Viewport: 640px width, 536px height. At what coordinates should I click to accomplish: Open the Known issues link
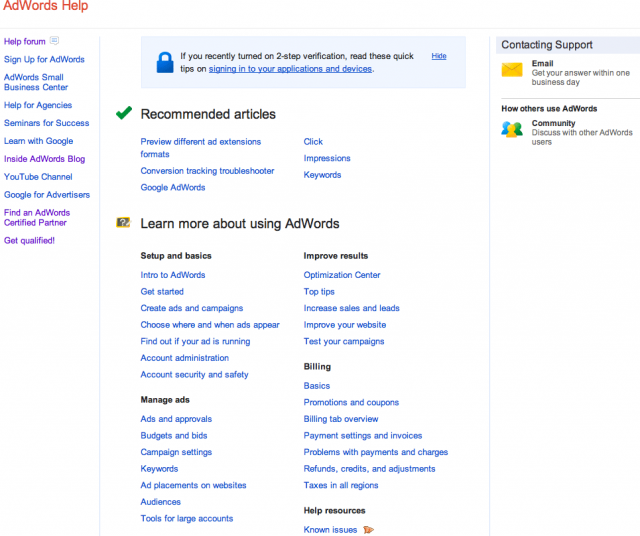(x=330, y=530)
